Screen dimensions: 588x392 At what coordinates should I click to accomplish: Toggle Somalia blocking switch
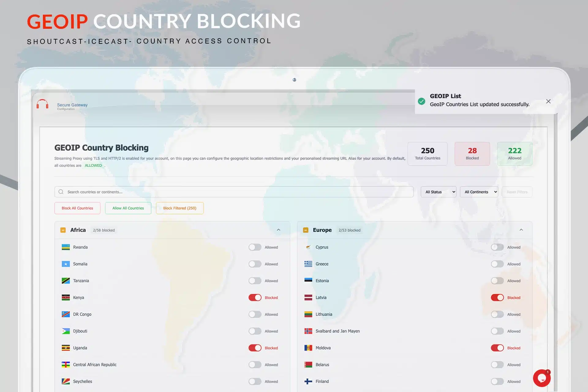pos(255,264)
